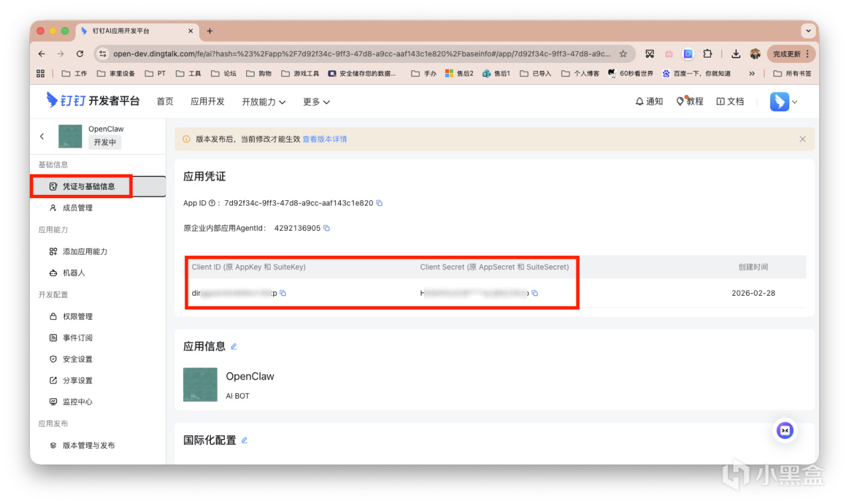
Task: Copy the Client ID value
Action: coord(283,293)
